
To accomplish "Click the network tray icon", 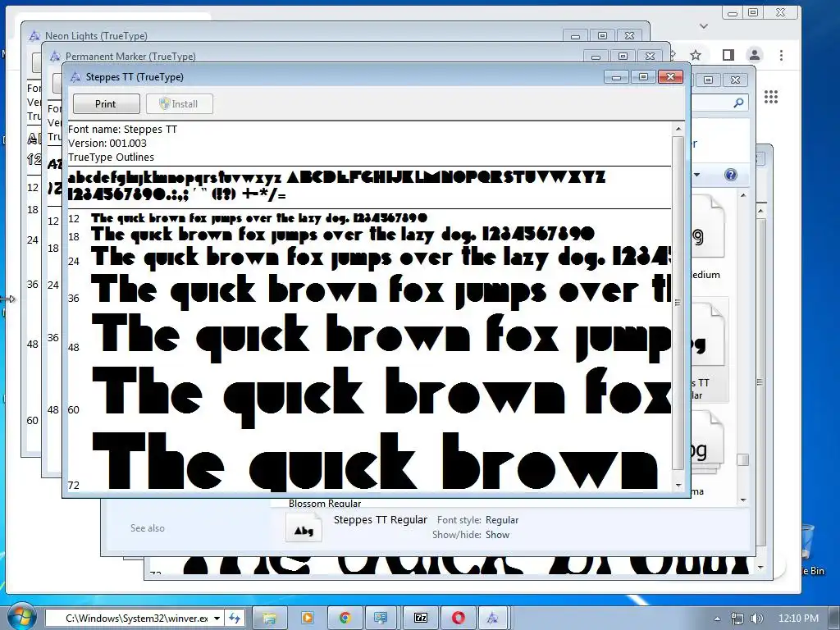I will tap(737, 619).
